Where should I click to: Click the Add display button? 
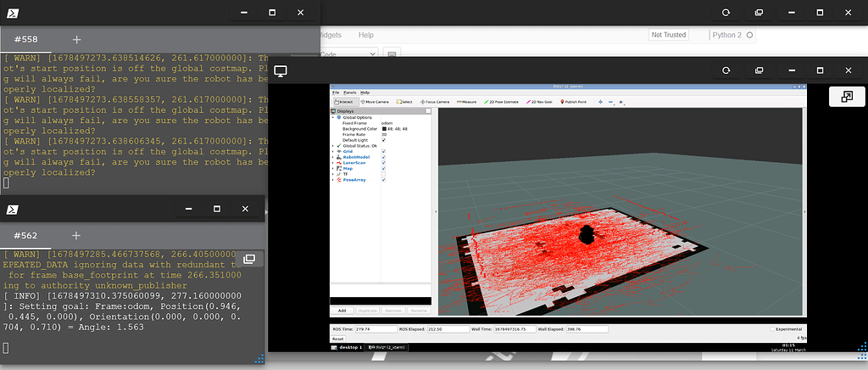(342, 311)
